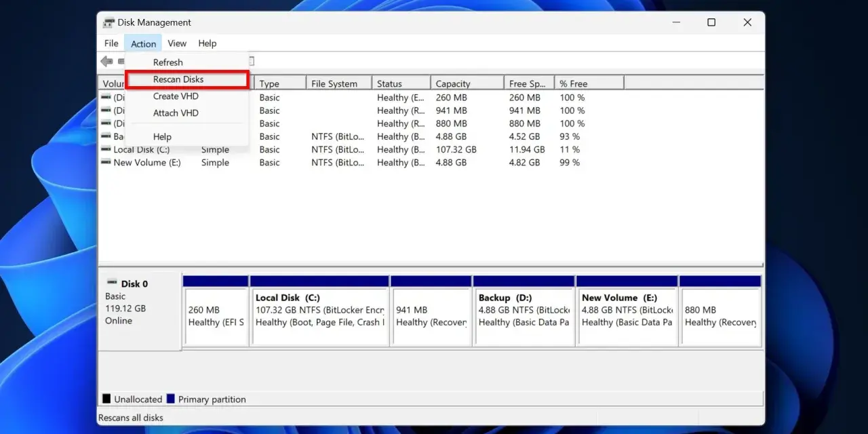
Task: Click the Back arrow in the toolbar
Action: [x=106, y=62]
